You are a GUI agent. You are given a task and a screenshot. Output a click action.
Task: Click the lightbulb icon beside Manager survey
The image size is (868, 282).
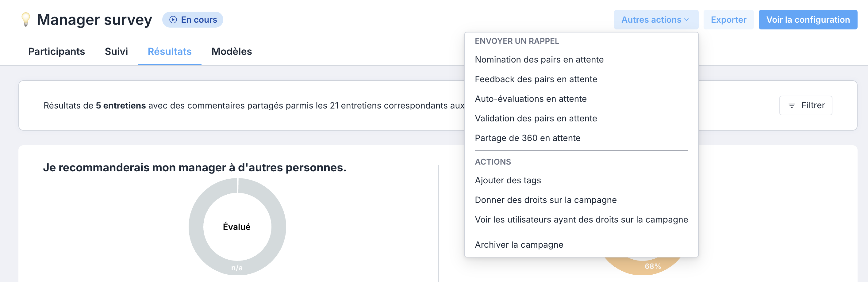coord(25,20)
